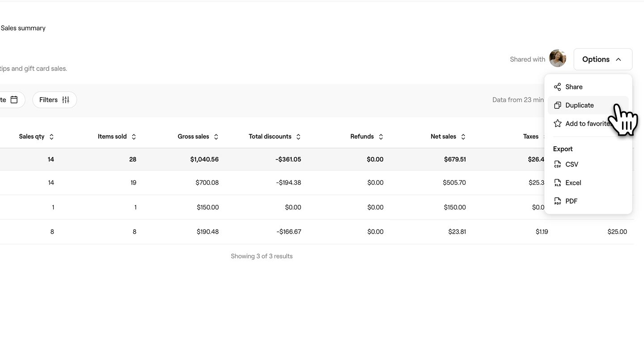The height and width of the screenshot is (358, 644).
Task: Click the PDF export icon
Action: click(x=557, y=201)
